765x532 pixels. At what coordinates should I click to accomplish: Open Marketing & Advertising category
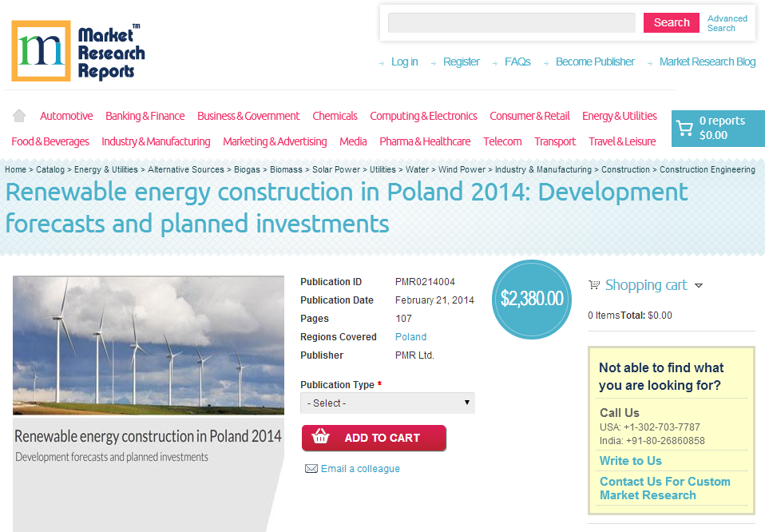275,141
